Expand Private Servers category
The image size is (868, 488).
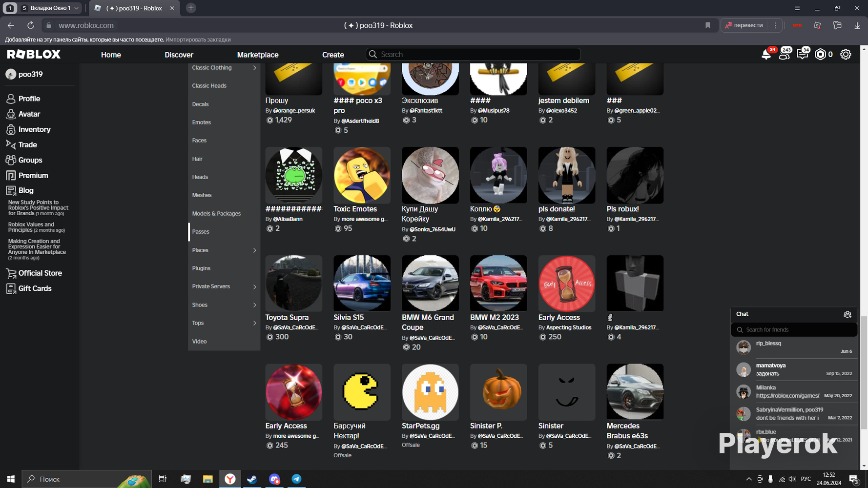254,286
